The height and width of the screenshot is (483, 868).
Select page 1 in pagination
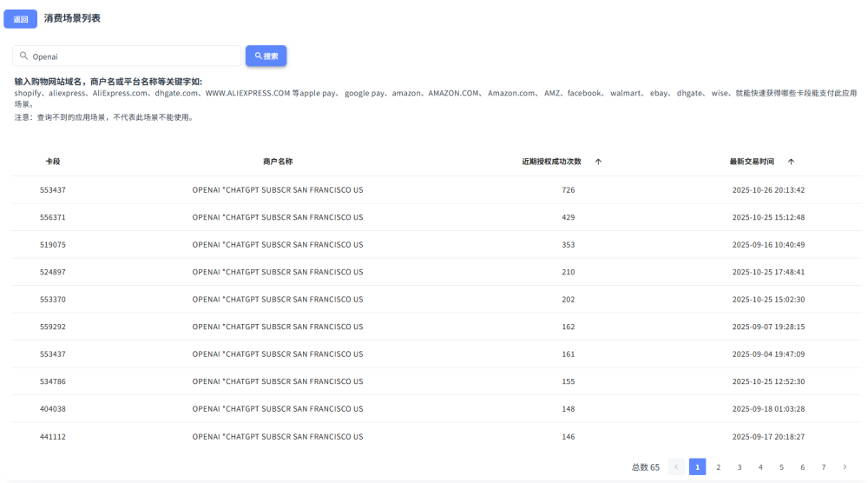pos(697,467)
